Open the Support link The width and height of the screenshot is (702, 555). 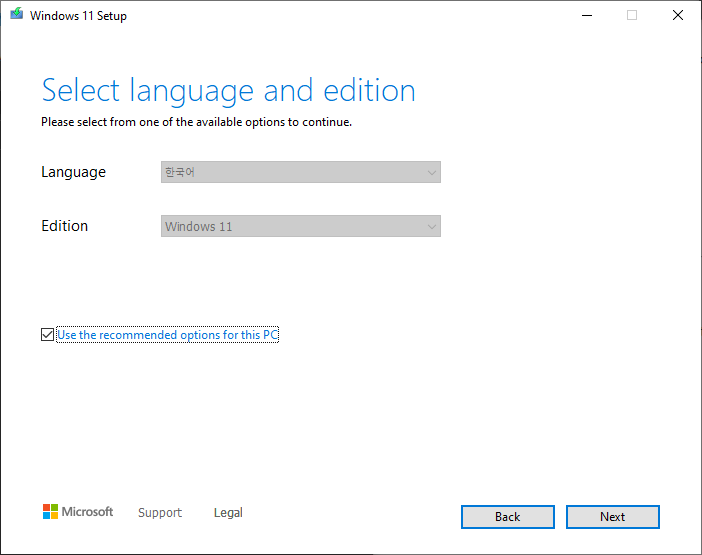click(x=160, y=512)
